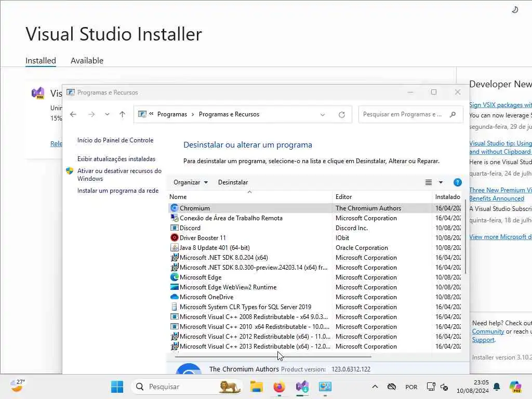
Task: Change view with the list view icon
Action: point(429,182)
